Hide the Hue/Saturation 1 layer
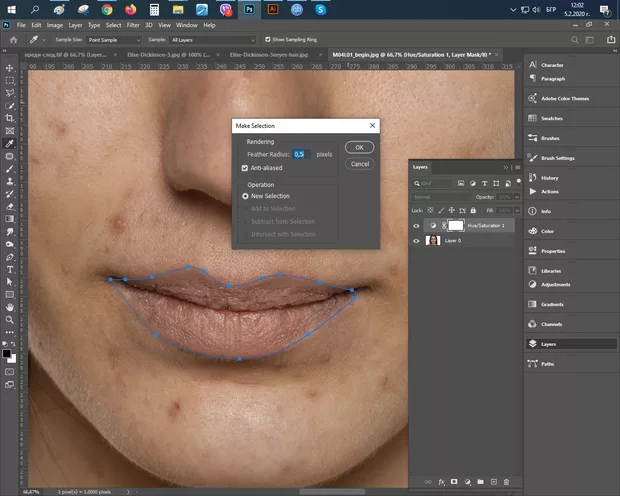 [417, 226]
